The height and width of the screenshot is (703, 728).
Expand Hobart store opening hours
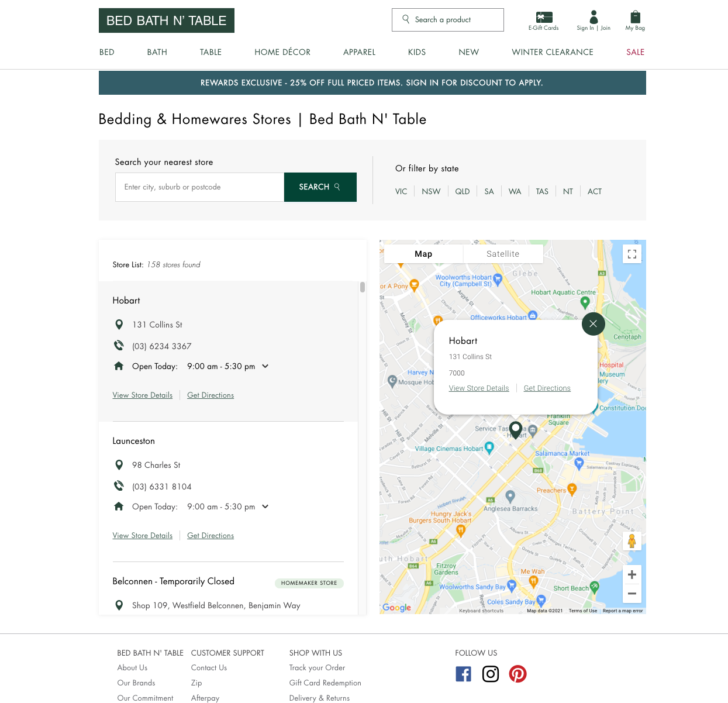point(265,366)
